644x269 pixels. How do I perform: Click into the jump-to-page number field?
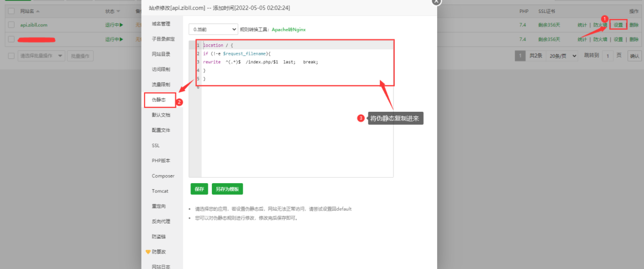point(607,56)
